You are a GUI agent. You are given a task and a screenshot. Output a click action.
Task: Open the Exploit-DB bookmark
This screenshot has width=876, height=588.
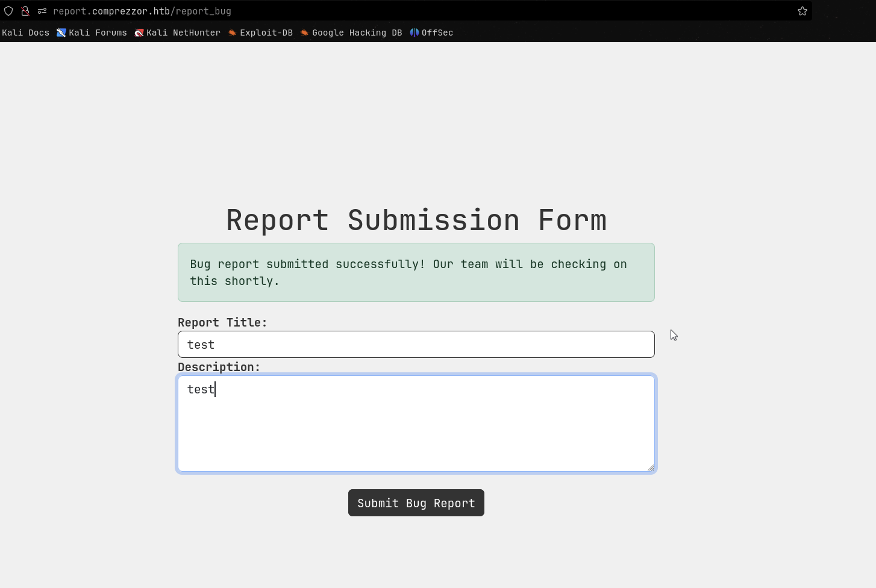[x=260, y=33]
